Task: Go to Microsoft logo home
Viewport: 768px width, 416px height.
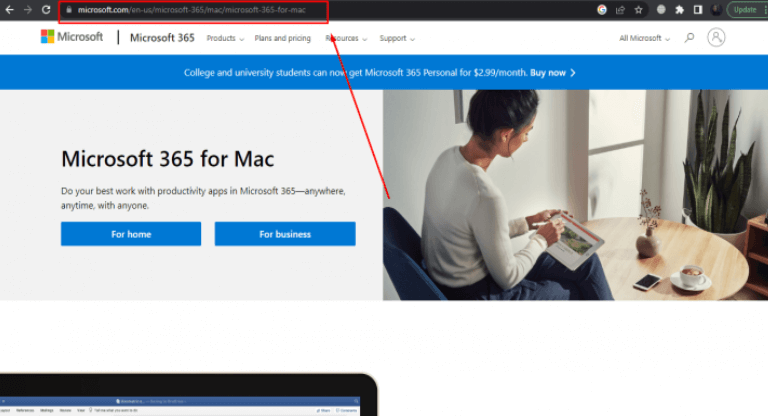Action: 72,37
